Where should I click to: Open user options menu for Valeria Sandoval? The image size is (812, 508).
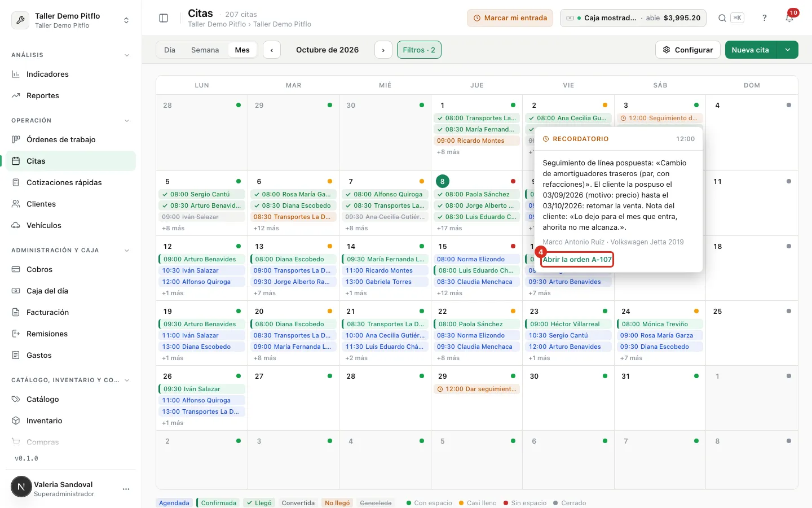click(x=126, y=489)
